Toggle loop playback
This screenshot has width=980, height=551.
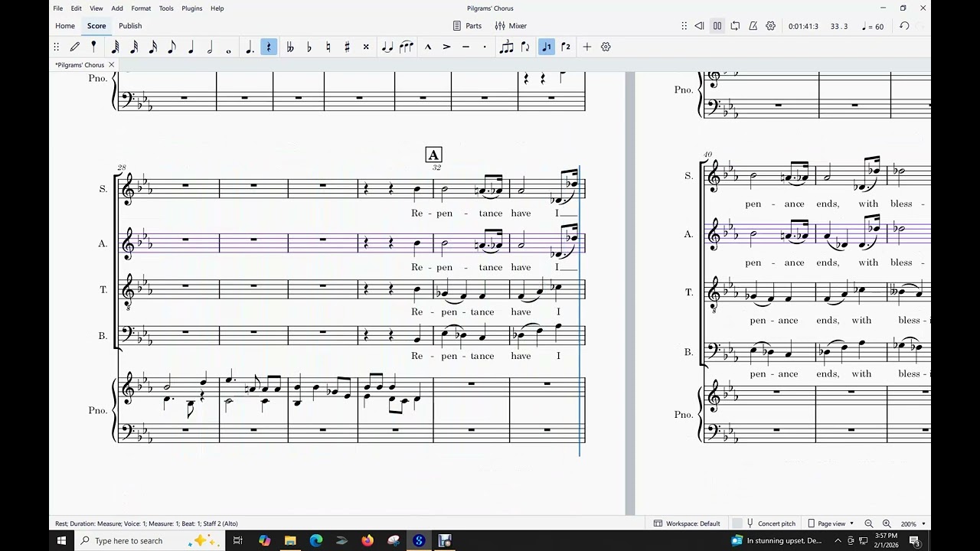point(735,26)
